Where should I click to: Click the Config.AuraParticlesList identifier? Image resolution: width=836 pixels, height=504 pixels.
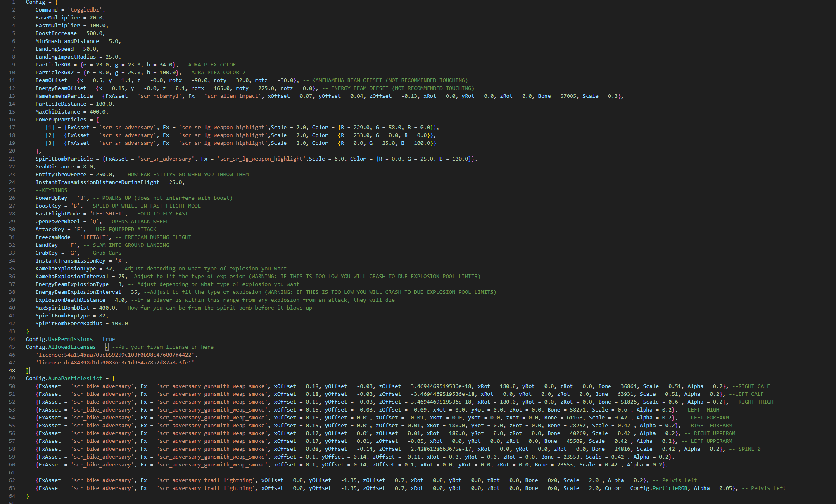coord(64,378)
